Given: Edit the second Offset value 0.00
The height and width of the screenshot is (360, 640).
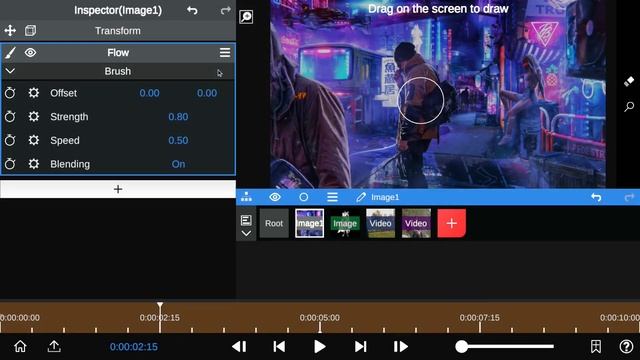Looking at the screenshot, I should point(207,93).
